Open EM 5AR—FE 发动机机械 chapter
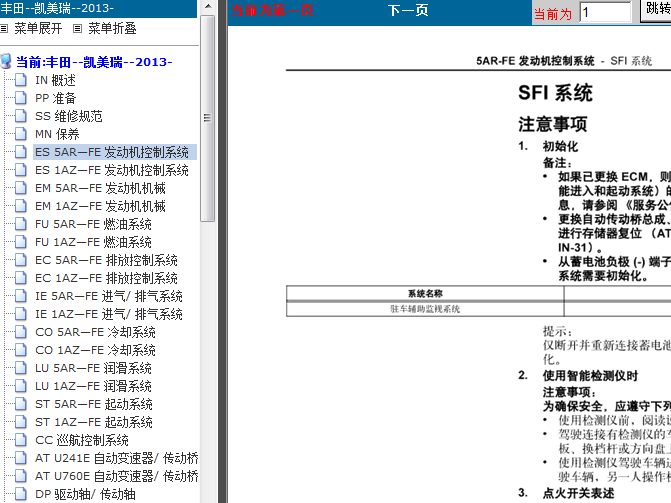The image size is (671, 503). tap(100, 188)
